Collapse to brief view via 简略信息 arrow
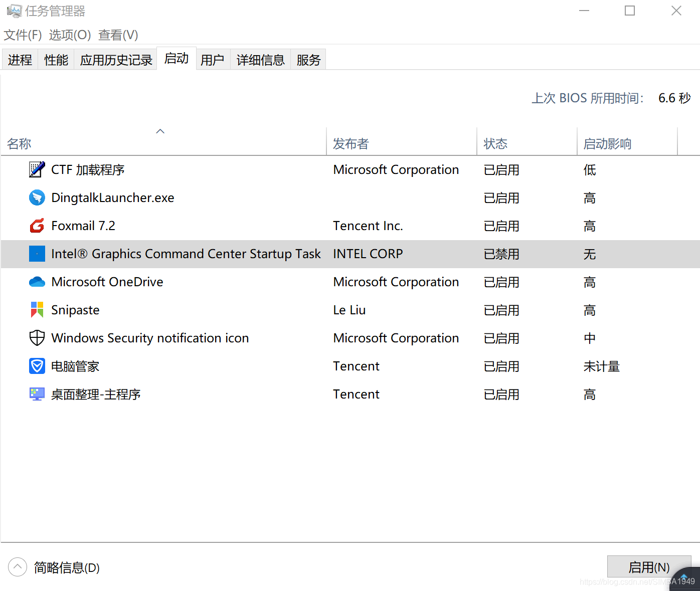Viewport: 700px width, 591px height. point(18,567)
